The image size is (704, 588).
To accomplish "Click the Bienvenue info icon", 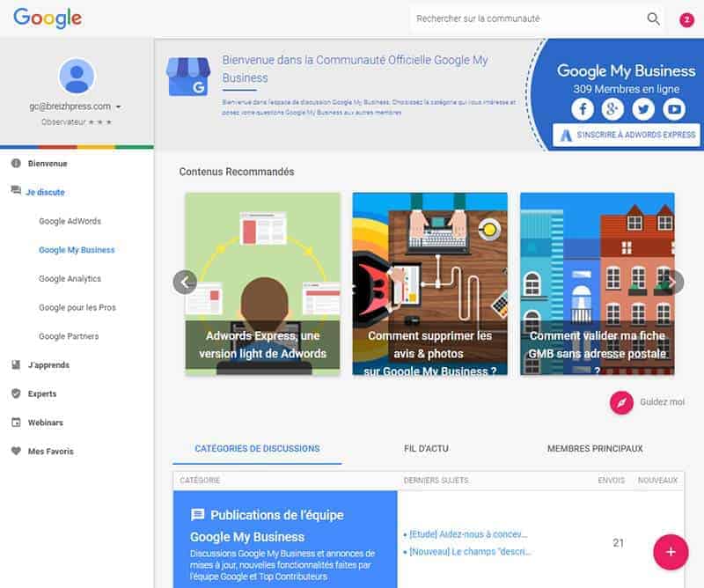I will click(x=16, y=163).
